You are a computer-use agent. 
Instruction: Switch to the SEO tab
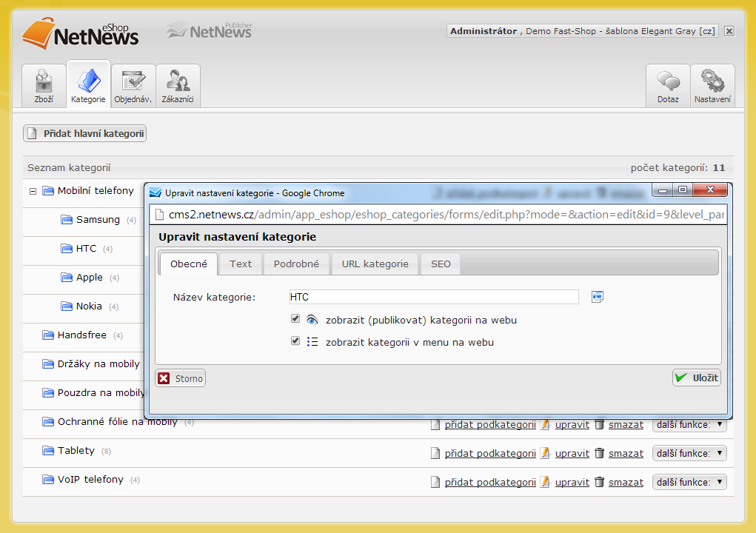[441, 264]
